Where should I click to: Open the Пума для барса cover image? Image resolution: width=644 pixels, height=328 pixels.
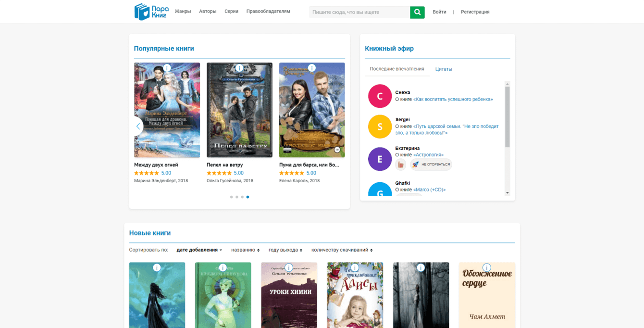click(x=312, y=110)
